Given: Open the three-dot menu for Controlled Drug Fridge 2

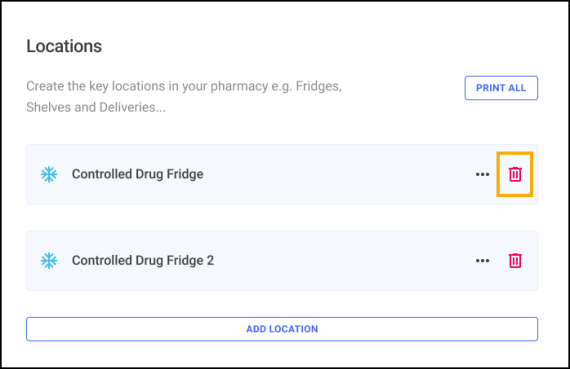Looking at the screenshot, I should pos(482,261).
